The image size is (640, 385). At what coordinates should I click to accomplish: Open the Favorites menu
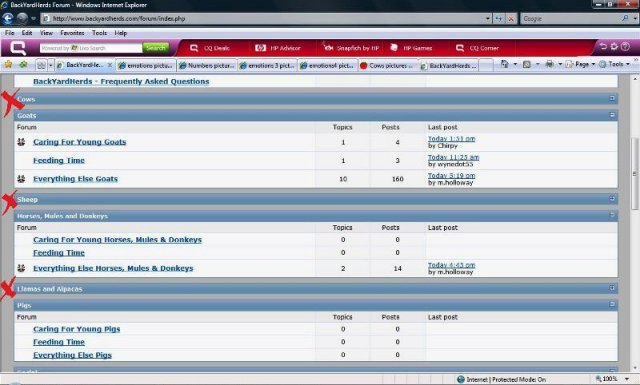pos(72,33)
